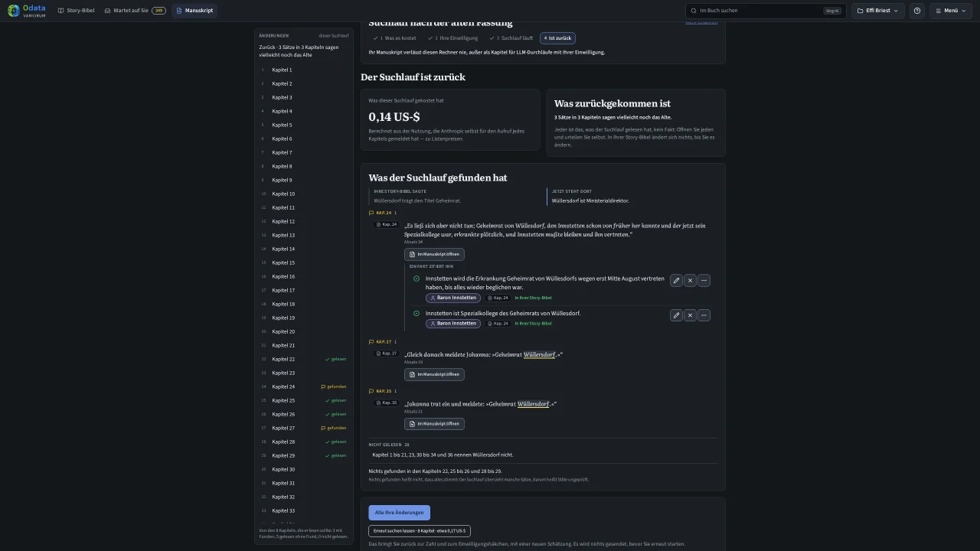Click the Odata Variorum logo
The width and height of the screenshot is (980, 551).
click(27, 11)
